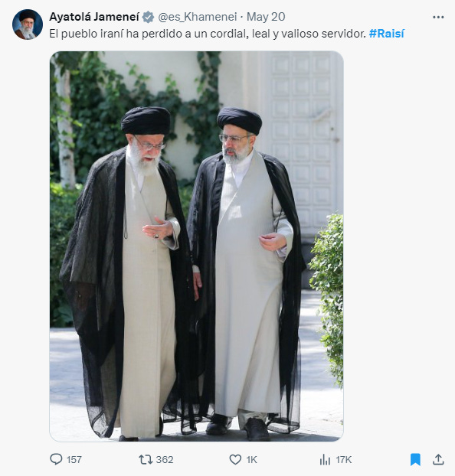
Task: Open the profile avatar picture
Action: (x=28, y=24)
